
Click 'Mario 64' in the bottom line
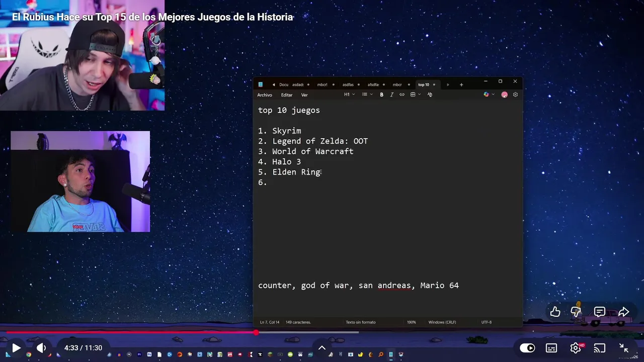pyautogui.click(x=440, y=286)
